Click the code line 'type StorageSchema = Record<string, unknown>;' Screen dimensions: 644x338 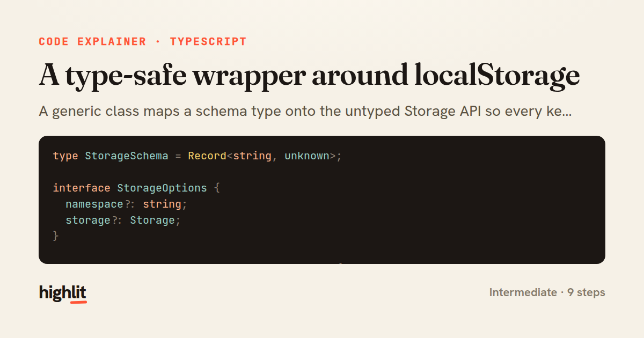[197, 156]
